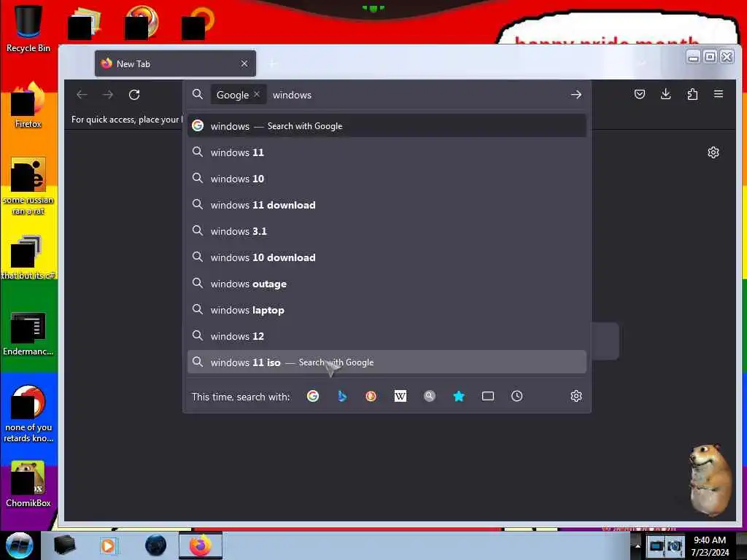Search this time with the Bing icon

pyautogui.click(x=342, y=396)
